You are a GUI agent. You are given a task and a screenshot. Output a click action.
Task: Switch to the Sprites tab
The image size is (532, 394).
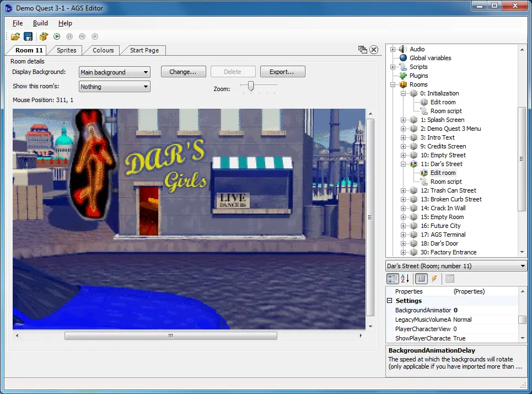67,50
